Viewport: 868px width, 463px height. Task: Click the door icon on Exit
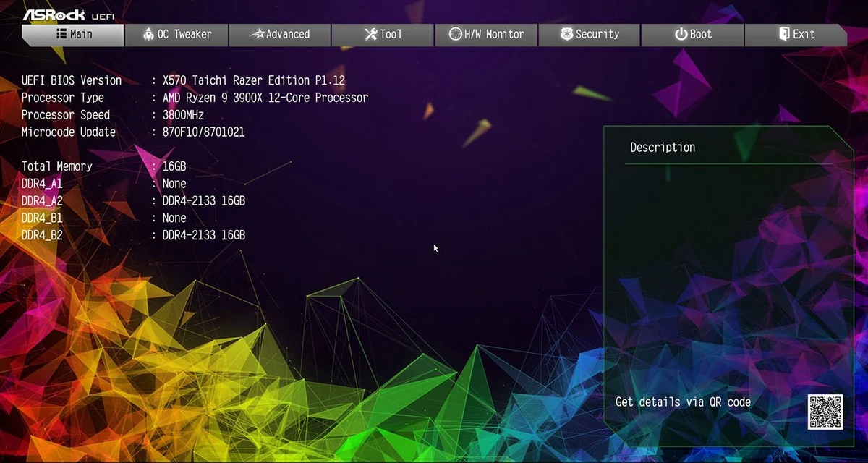coord(783,34)
